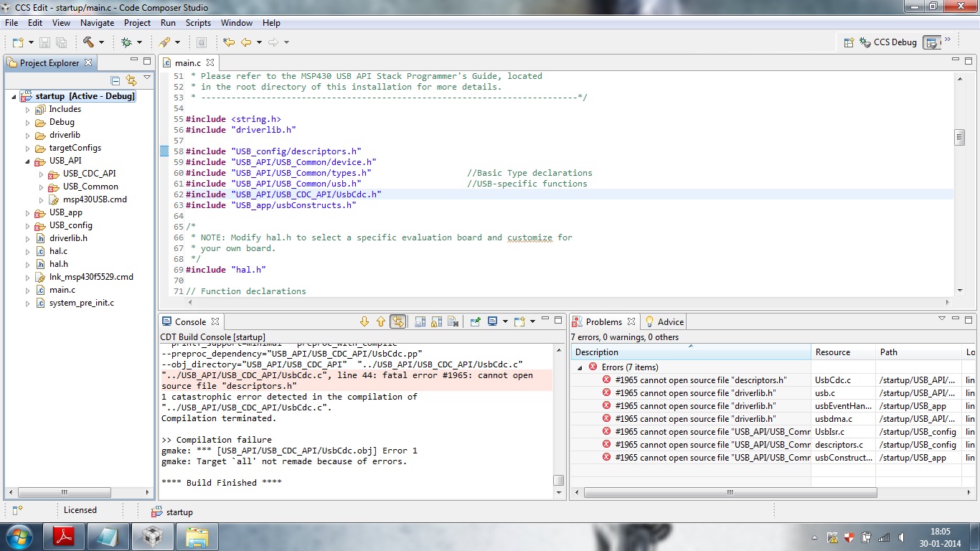980x551 pixels.
Task: Open the Debug bug dropdown arrow
Action: (139, 42)
